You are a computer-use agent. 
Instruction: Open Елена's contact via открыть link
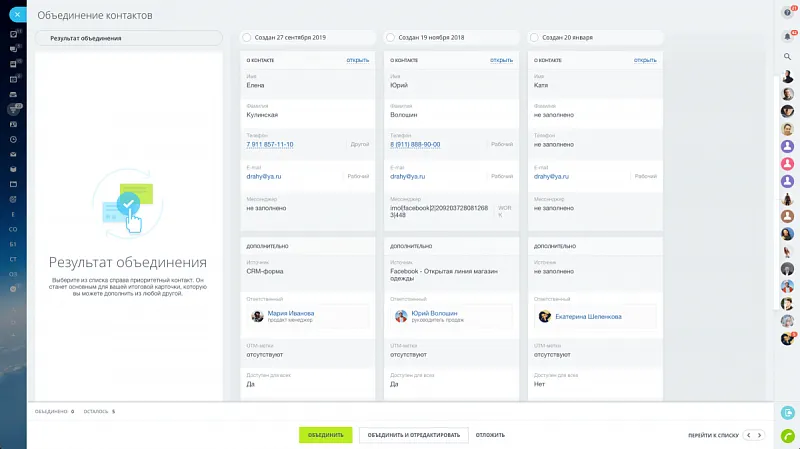pyautogui.click(x=358, y=60)
